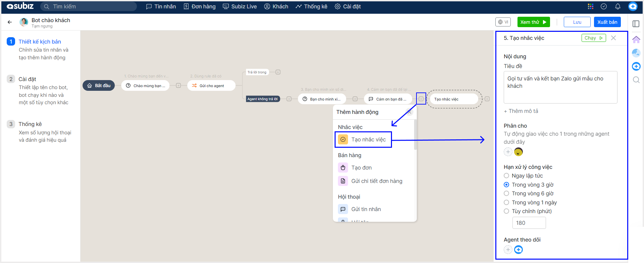This screenshot has height=263, width=644.
Task: Click the home icon in right sidebar
Action: [636, 40]
